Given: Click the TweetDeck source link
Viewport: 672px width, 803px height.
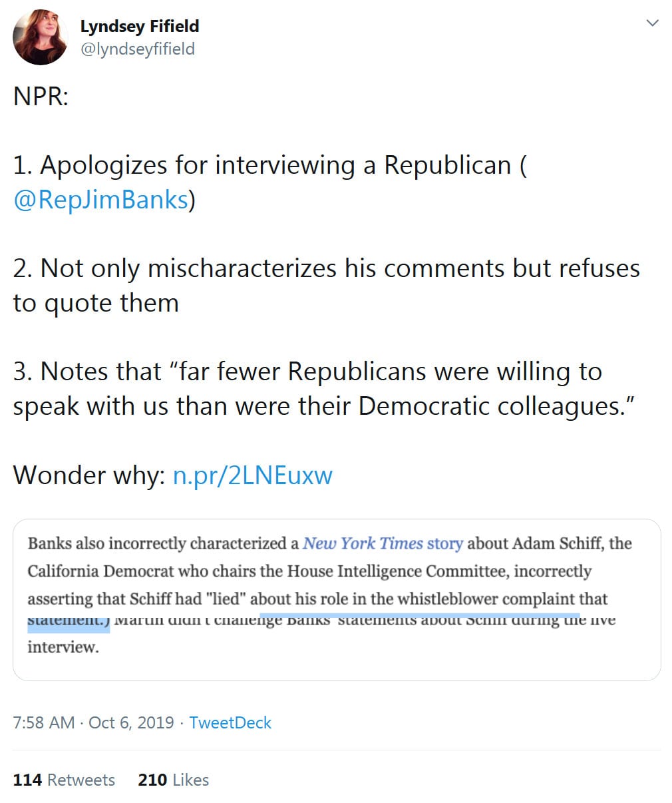Looking at the screenshot, I should pyautogui.click(x=230, y=722).
